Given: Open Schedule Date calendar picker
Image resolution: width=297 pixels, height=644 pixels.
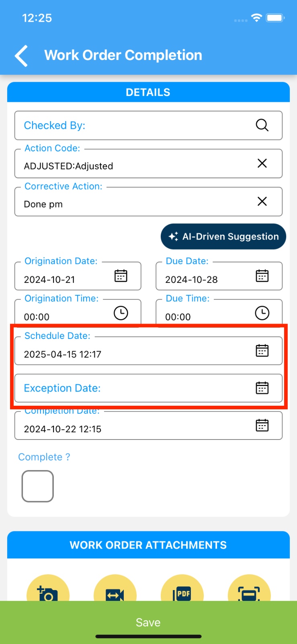Looking at the screenshot, I should pyautogui.click(x=262, y=351).
